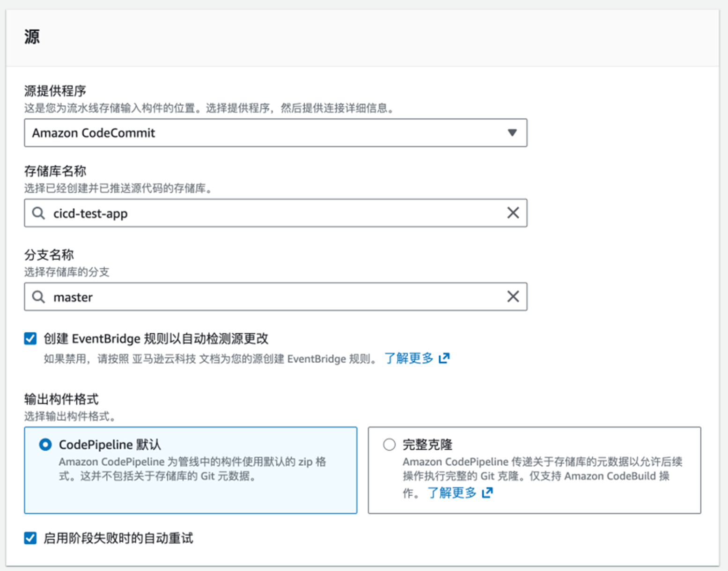Open the source provider dropdown arrow
Screen dimensions: 728x571
512,133
